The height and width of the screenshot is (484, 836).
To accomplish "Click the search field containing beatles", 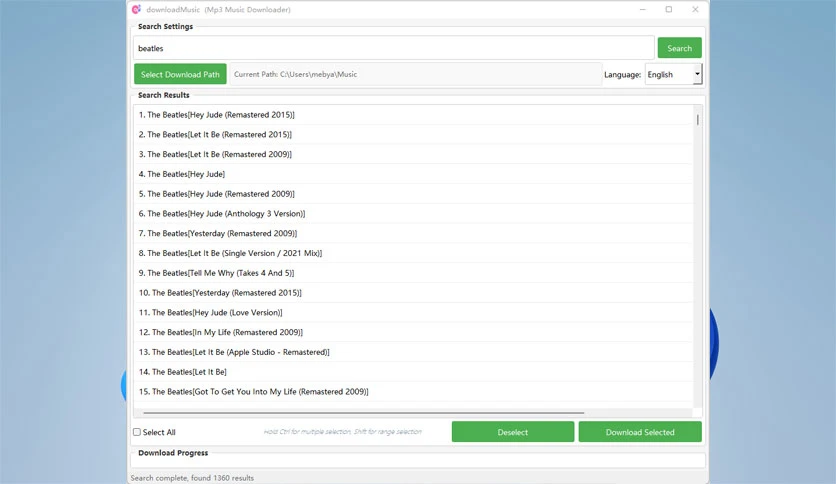I will [393, 48].
